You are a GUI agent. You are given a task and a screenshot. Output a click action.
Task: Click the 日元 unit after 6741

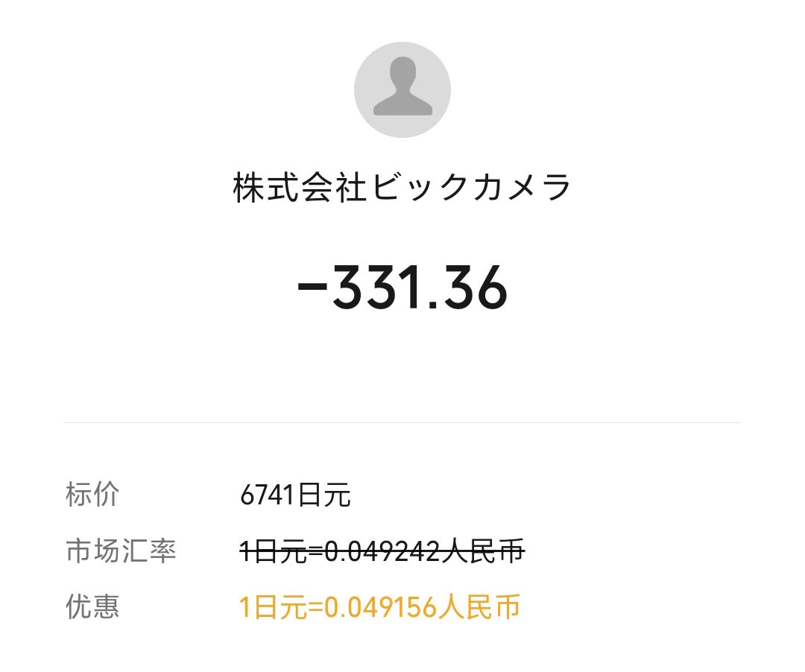pyautogui.click(x=324, y=495)
